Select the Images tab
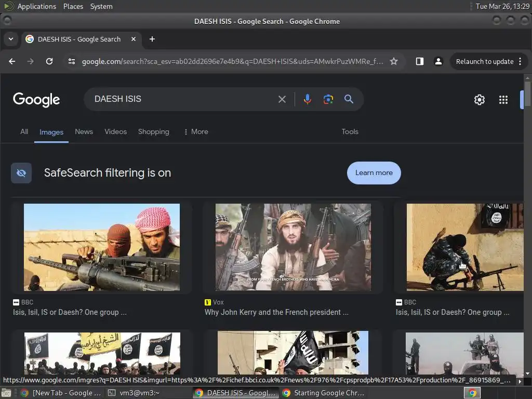This screenshot has height=399, width=532. (51, 132)
